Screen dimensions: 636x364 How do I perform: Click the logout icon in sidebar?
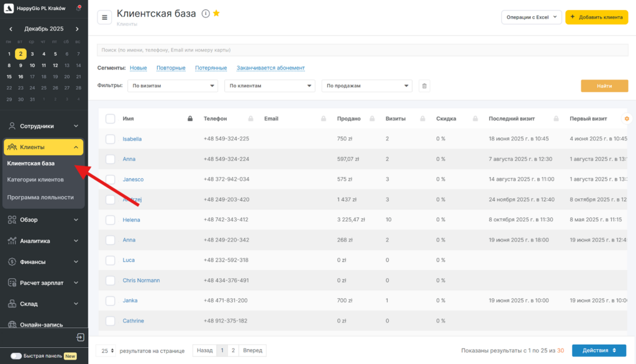(x=80, y=337)
